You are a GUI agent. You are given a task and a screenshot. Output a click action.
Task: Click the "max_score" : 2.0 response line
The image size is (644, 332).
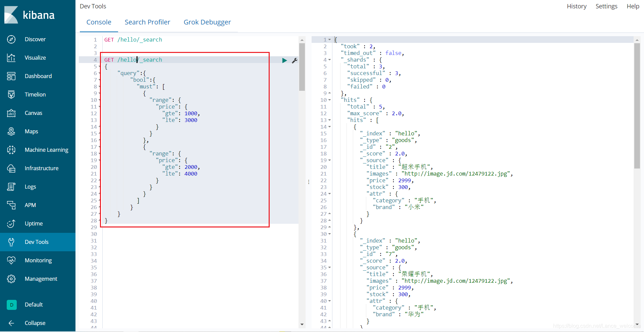click(x=375, y=113)
